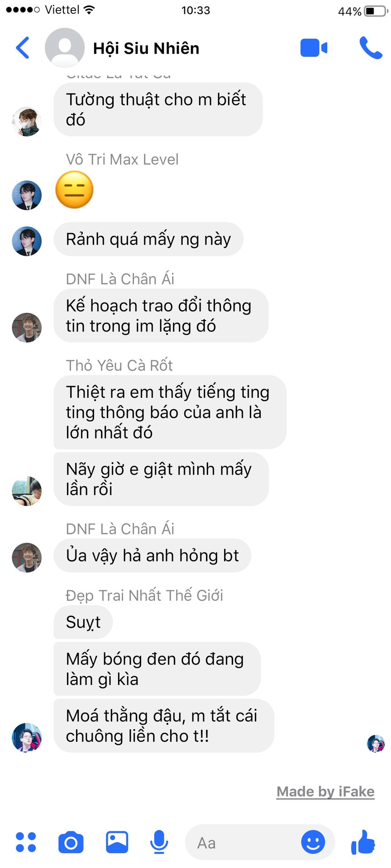391x868 pixels.
Task: Select the "Suỵt" message bubble
Action: (83, 622)
